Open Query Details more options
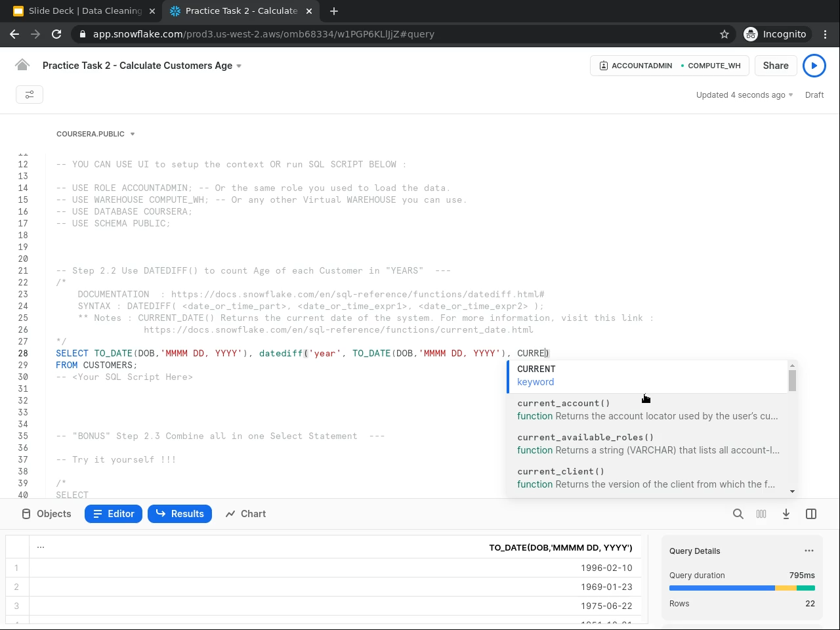 point(809,551)
